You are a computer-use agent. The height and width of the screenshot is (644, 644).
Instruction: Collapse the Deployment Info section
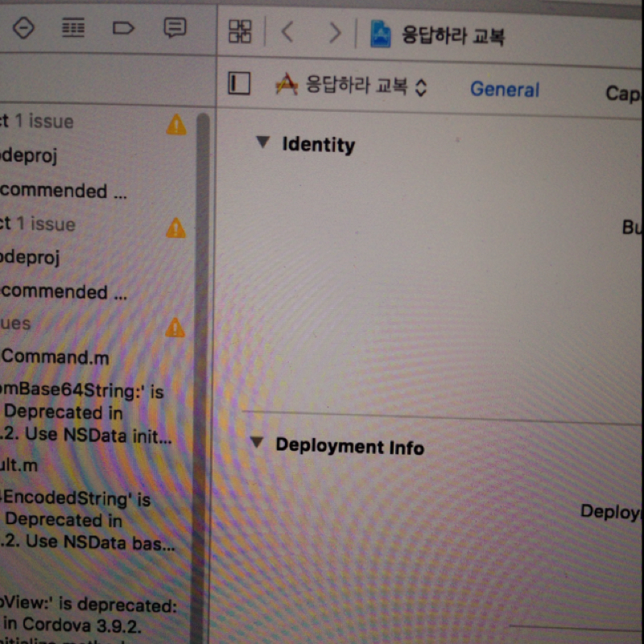257,442
